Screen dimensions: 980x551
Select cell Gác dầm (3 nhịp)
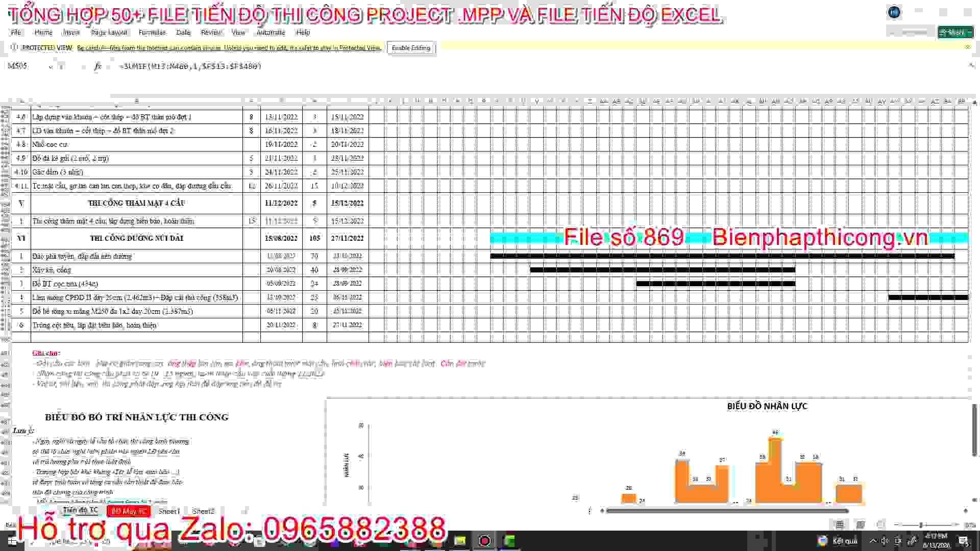click(x=136, y=172)
